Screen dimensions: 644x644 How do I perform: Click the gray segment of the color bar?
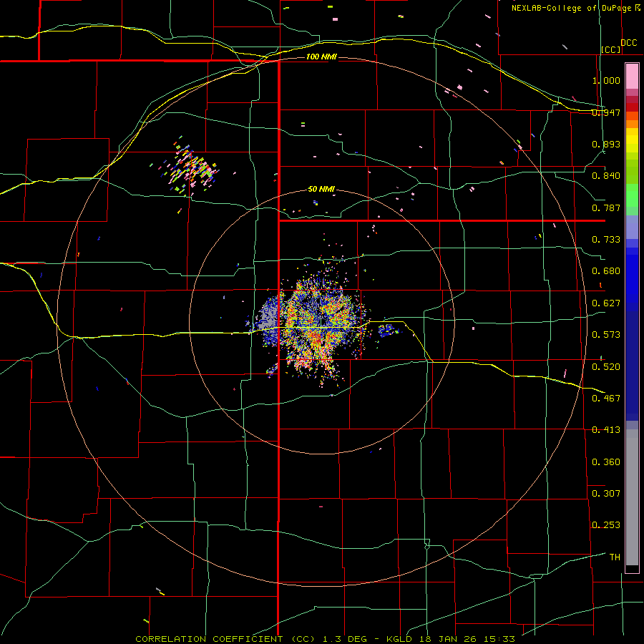tap(632, 497)
